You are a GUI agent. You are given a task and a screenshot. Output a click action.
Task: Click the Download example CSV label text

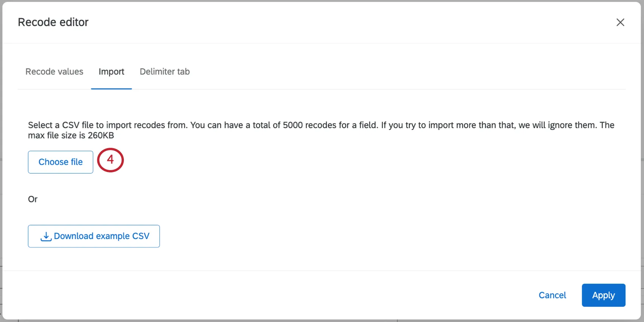pyautogui.click(x=102, y=236)
